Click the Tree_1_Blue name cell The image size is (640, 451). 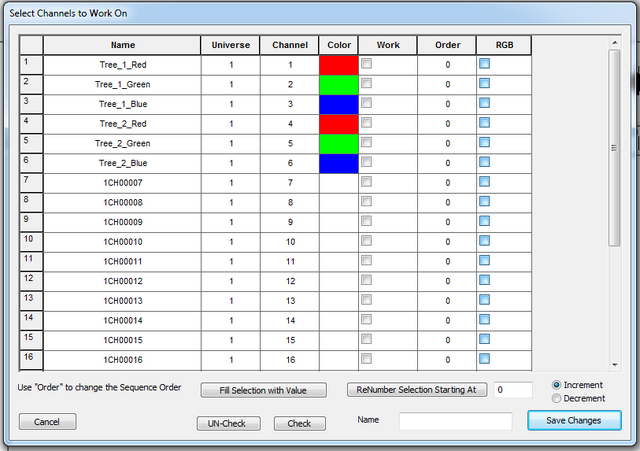(x=122, y=104)
